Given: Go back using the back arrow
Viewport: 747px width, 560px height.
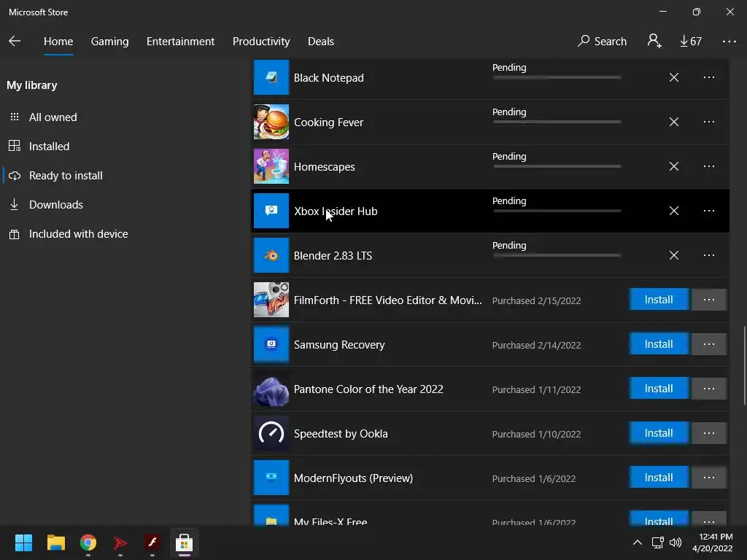Looking at the screenshot, I should click(15, 41).
